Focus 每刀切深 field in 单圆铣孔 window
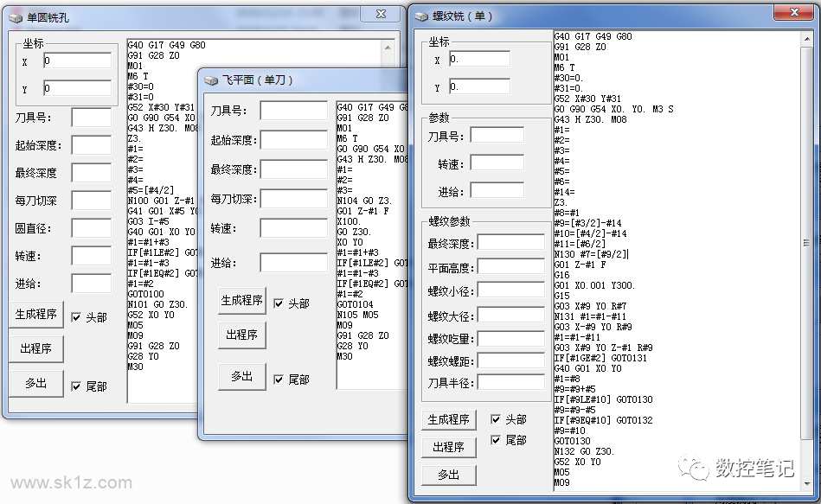Screen dimensions: 821x504 tap(91, 201)
